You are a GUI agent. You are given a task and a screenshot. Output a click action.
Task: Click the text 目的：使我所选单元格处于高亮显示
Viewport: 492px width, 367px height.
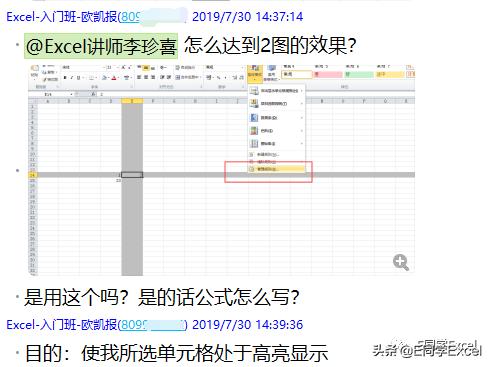[177, 353]
